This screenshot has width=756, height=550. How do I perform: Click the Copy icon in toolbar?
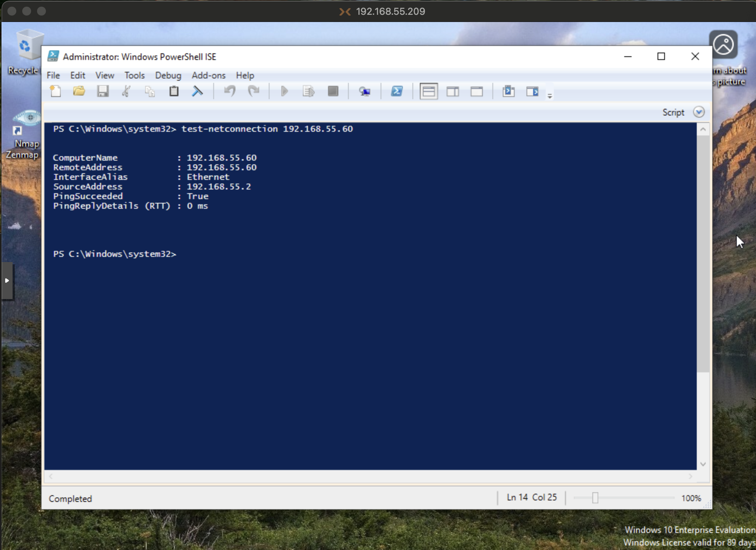[x=150, y=91]
